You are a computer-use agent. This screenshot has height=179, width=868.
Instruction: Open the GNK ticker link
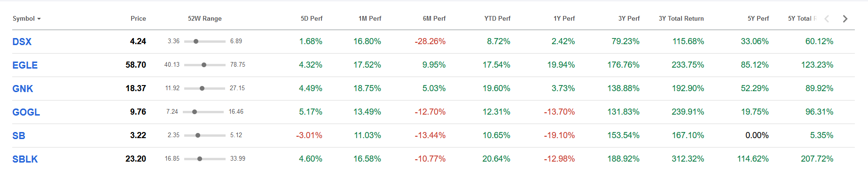click(x=23, y=89)
